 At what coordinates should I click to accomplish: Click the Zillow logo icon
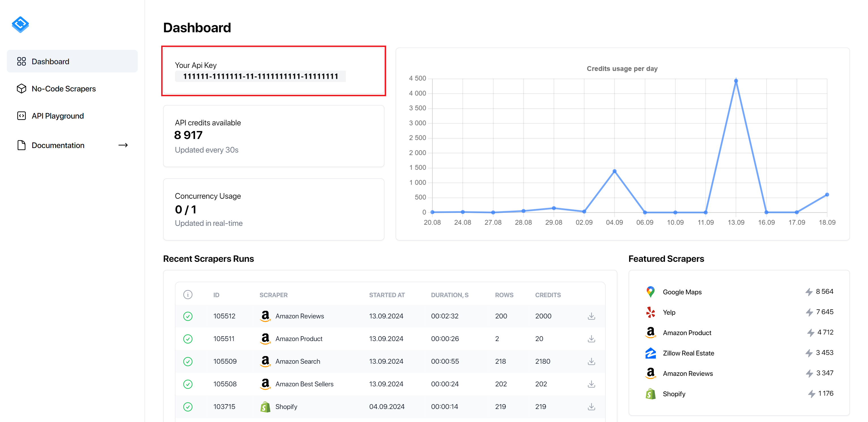[650, 353]
